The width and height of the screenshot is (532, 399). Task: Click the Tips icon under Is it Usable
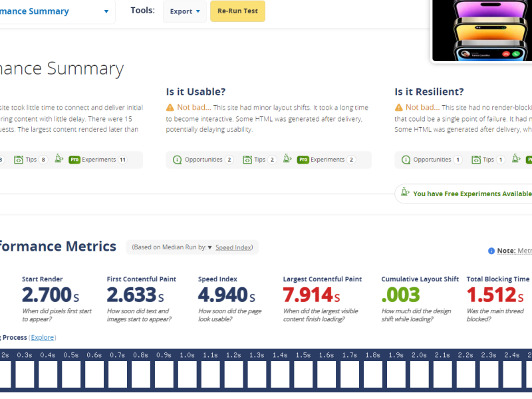pos(247,160)
